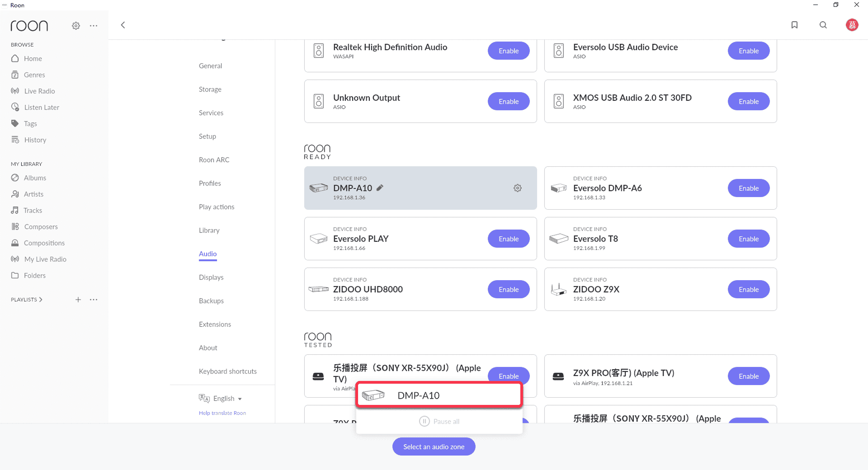Enable Realtek High Definition Audio
Screen dimensions: 868x470
point(508,51)
